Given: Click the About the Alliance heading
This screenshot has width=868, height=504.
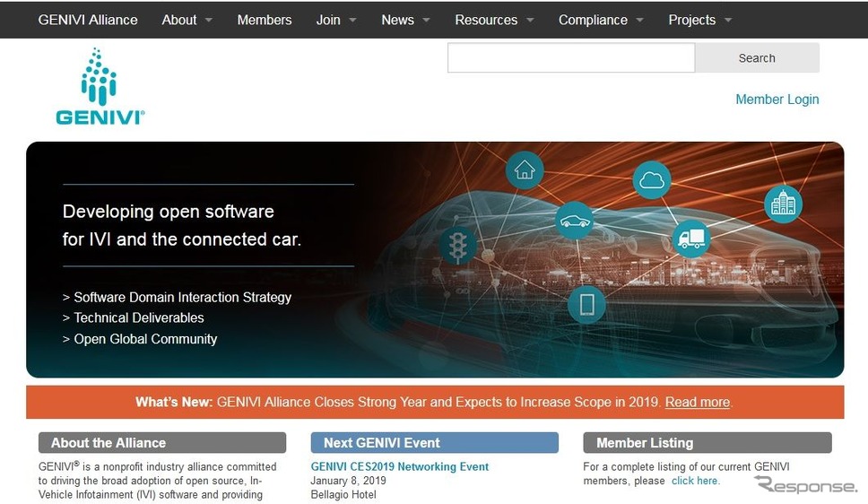Looking at the screenshot, I should tap(162, 442).
